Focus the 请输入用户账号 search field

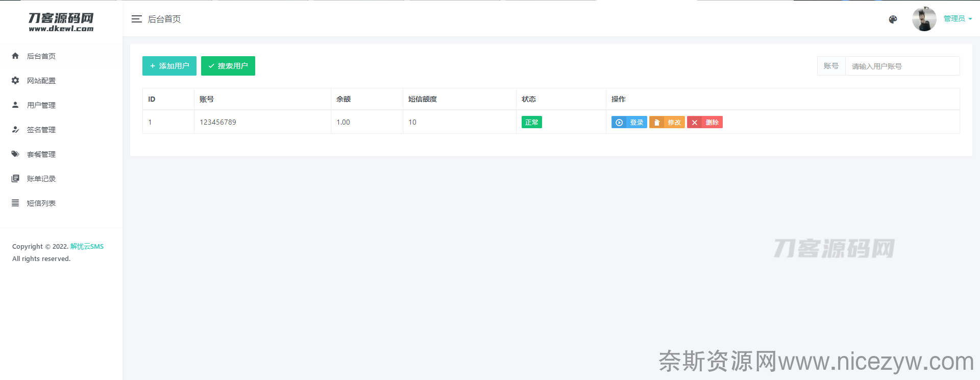click(x=902, y=66)
